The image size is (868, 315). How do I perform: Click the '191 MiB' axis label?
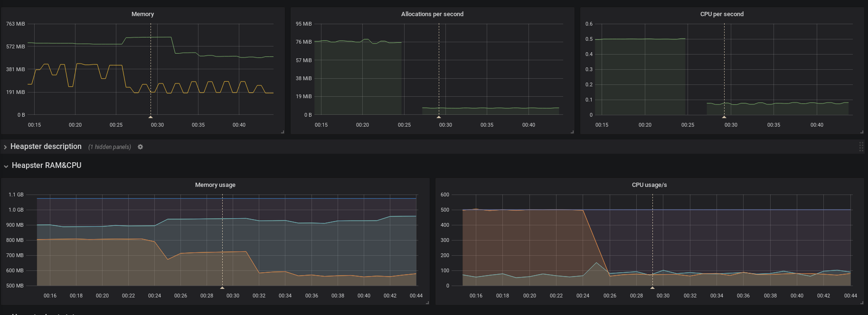(x=16, y=92)
